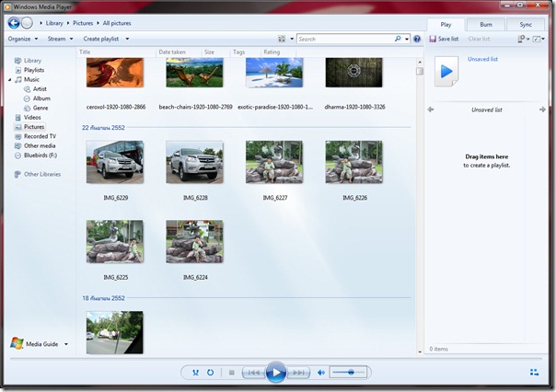Screen dimensions: 556x392
Task: Skip to Next track button
Action: click(x=298, y=373)
